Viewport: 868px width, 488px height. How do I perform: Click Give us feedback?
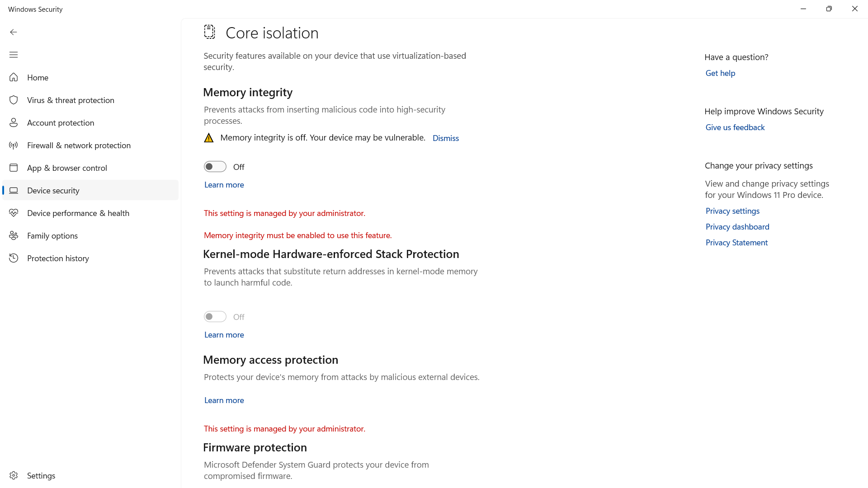point(735,127)
